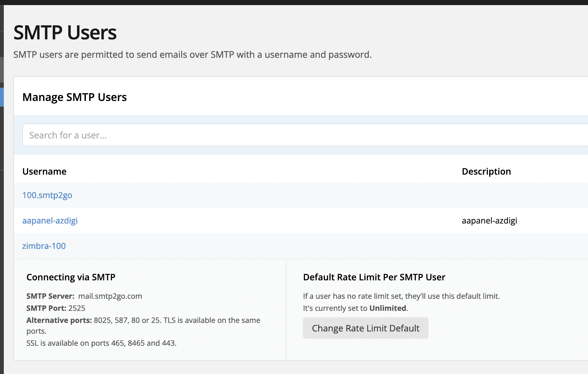Sort by the Username column header
The width and height of the screenshot is (588, 374).
click(x=44, y=171)
